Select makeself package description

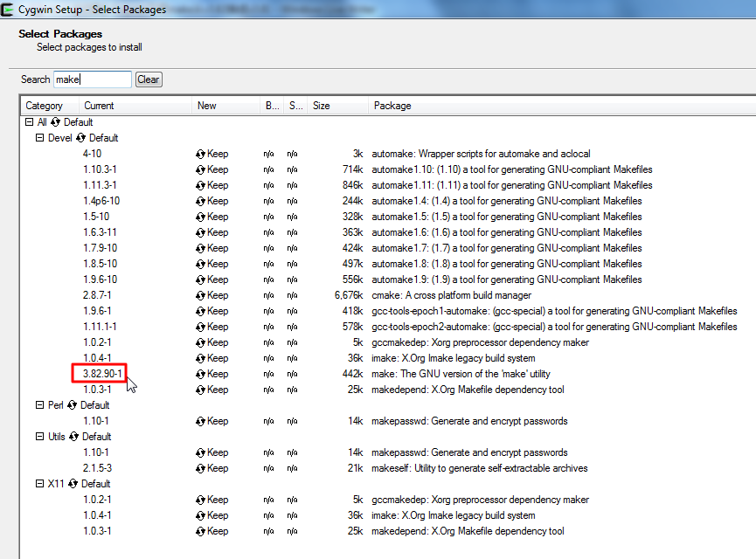click(x=479, y=468)
